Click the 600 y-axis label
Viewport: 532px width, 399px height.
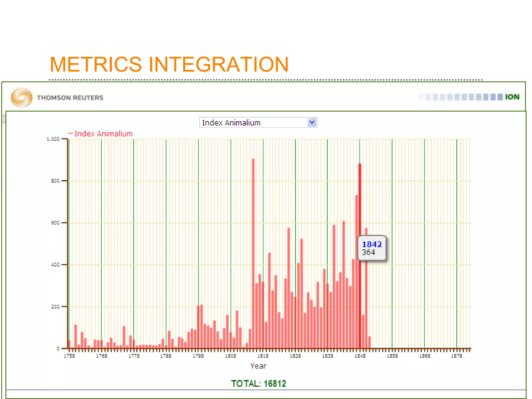(x=55, y=223)
